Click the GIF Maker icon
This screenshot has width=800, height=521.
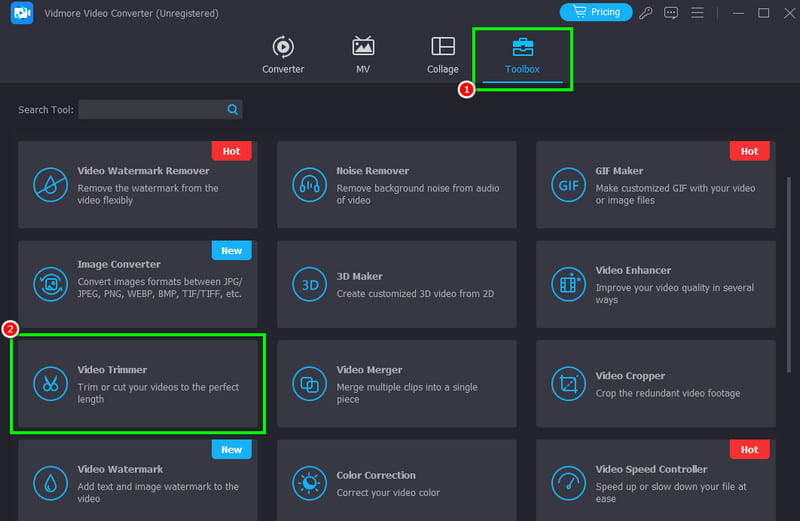(568, 185)
